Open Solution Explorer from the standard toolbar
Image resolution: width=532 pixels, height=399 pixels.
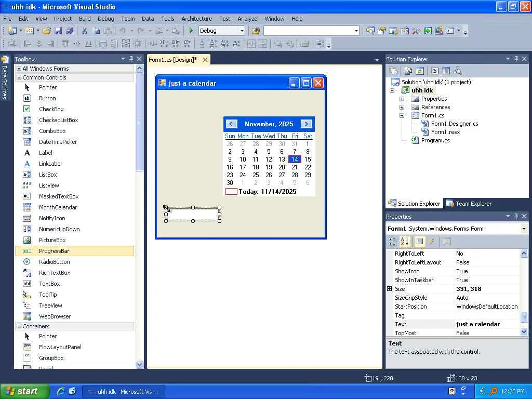(370, 31)
